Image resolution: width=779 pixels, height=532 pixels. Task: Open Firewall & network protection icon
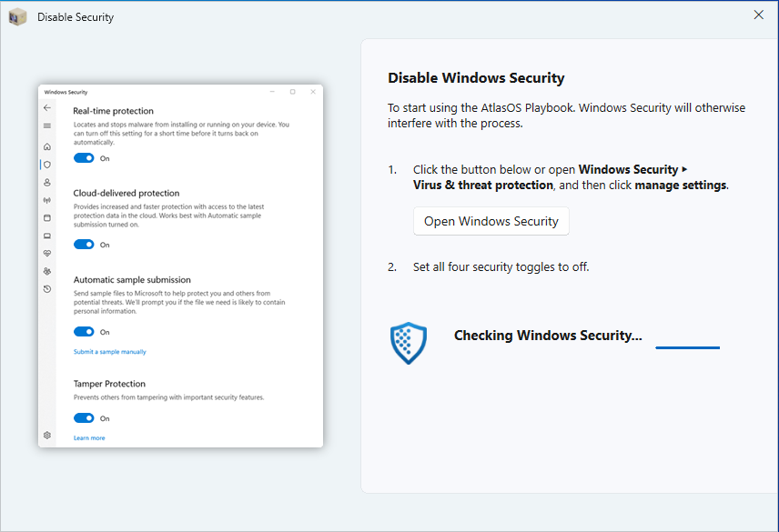(47, 200)
